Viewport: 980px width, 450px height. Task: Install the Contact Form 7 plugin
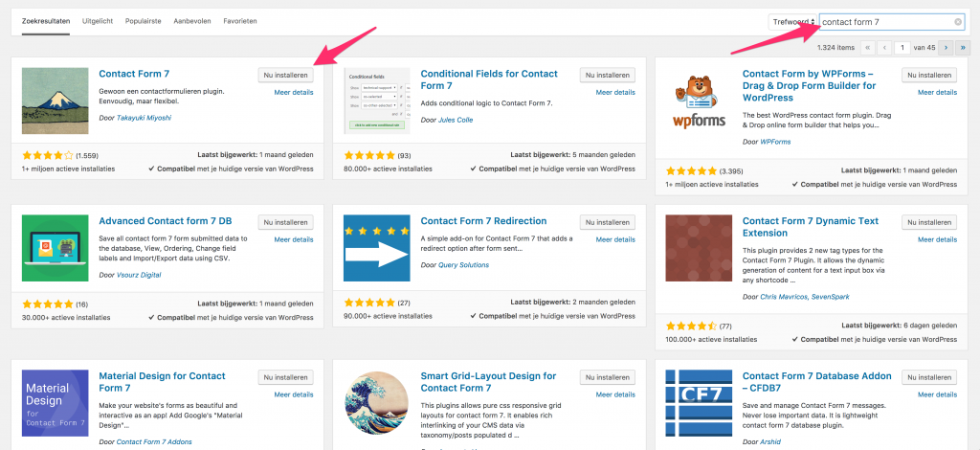coord(285,75)
